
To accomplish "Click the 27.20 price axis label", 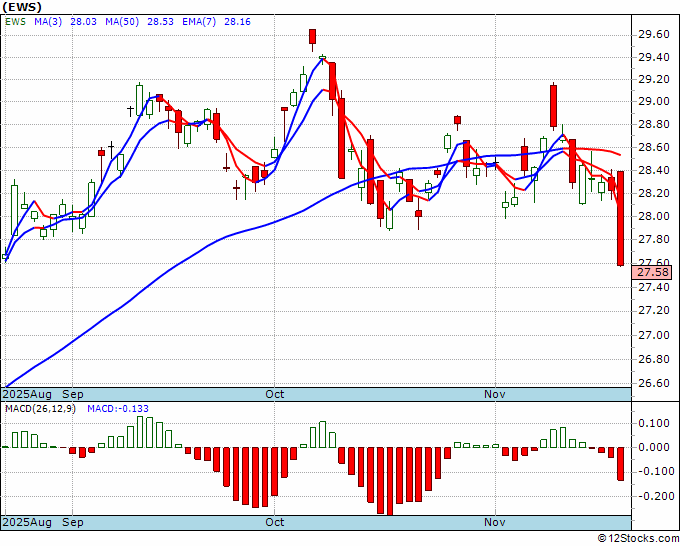I will click(654, 311).
